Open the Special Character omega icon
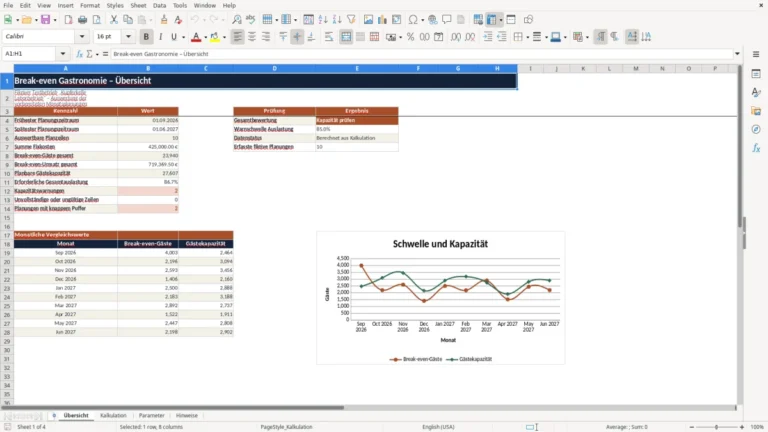The width and height of the screenshot is (768, 432). pyautogui.click(x=413, y=20)
